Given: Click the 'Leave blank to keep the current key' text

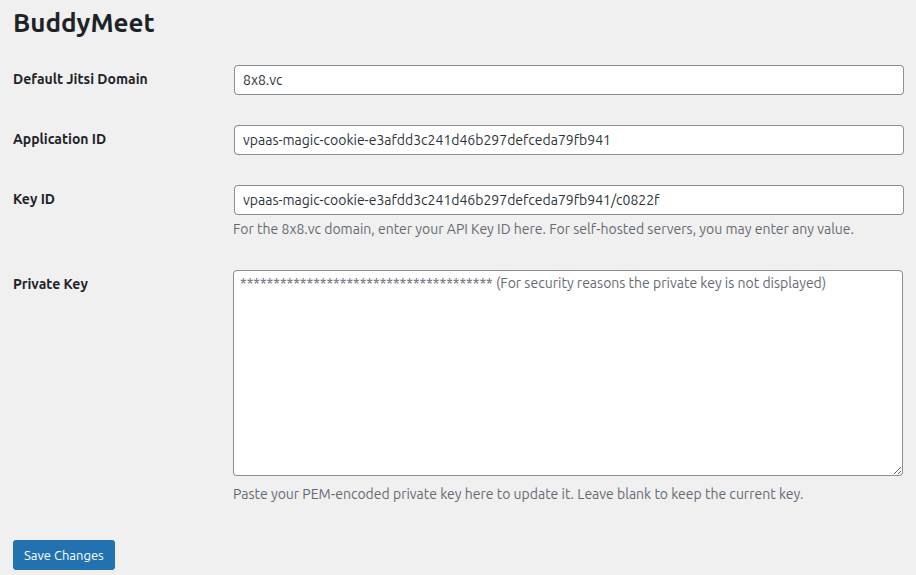Looking at the screenshot, I should coord(691,494).
